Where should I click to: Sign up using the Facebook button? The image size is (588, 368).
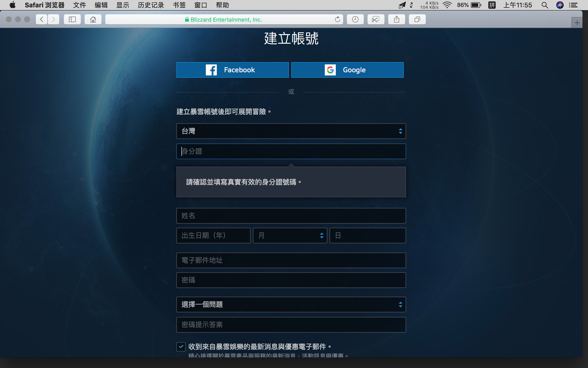pos(232,70)
